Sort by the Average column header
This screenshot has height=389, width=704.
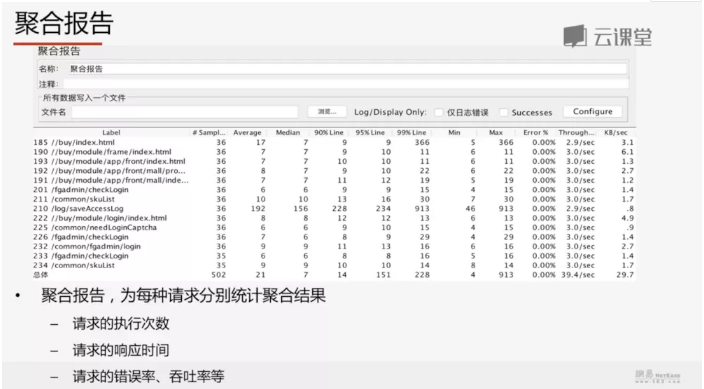pyautogui.click(x=247, y=133)
